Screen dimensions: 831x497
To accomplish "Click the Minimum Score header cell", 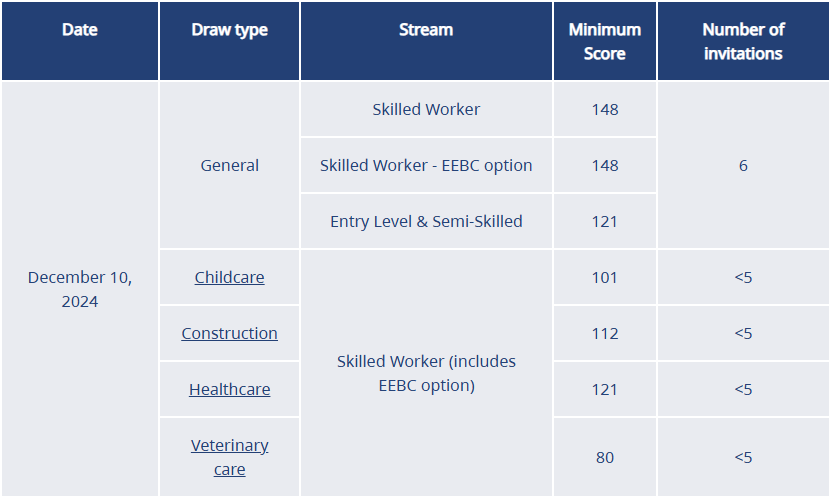I will (x=604, y=41).
